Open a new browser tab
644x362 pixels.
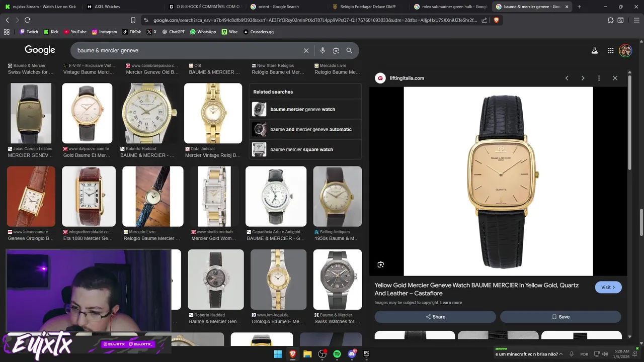coord(579,7)
